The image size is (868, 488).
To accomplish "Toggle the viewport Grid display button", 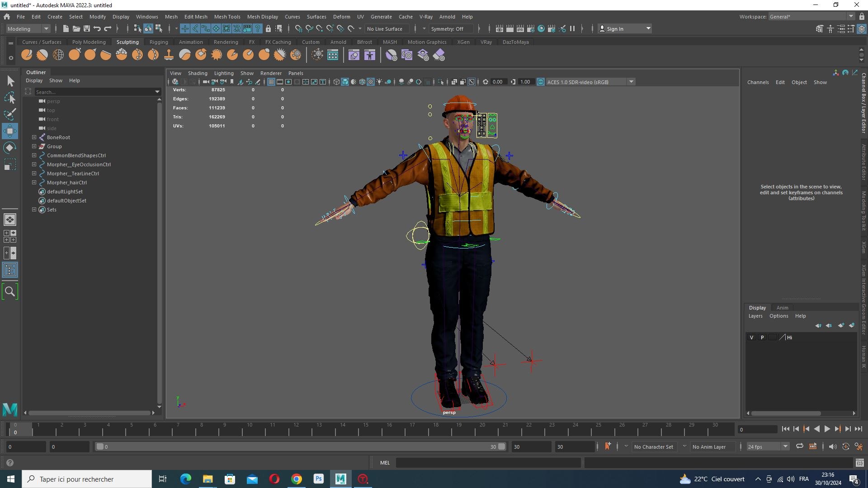I will [271, 82].
